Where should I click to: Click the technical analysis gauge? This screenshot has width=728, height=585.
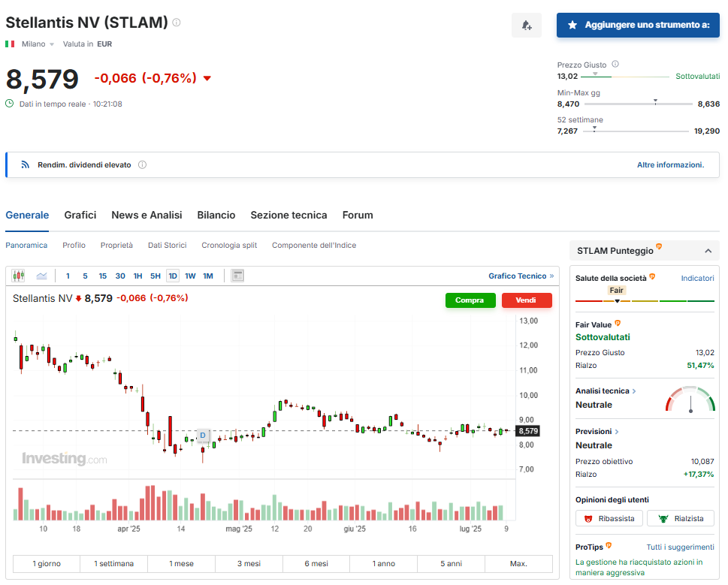click(x=690, y=399)
